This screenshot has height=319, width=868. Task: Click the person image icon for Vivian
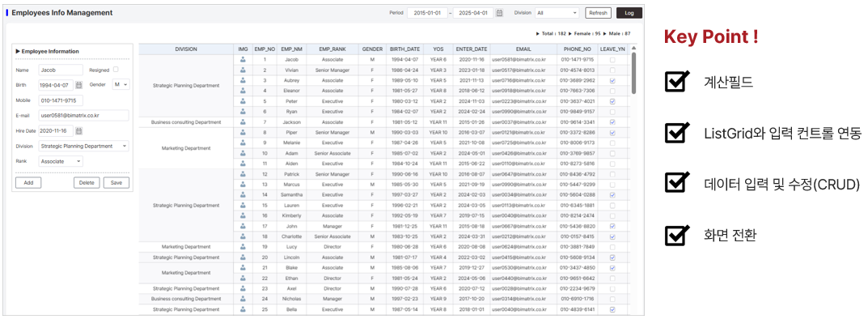point(243,70)
